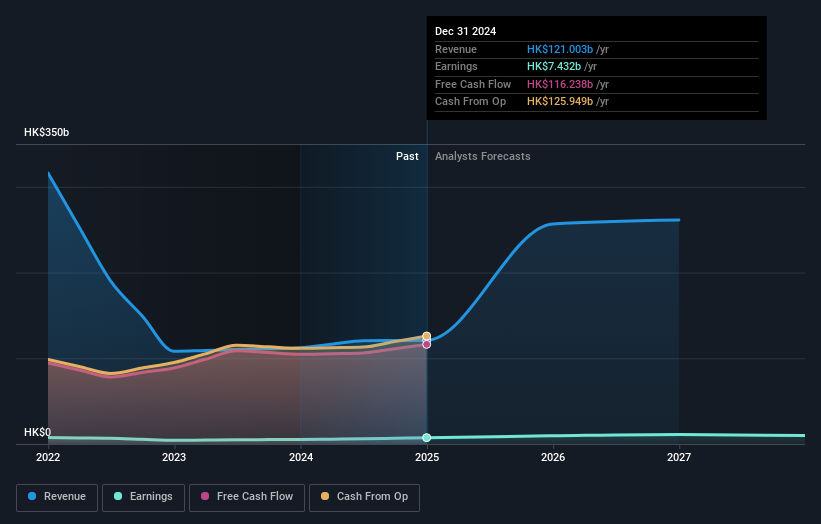This screenshot has width=821, height=524.
Task: Click the Earnings row label in tooltip
Action: pyautogui.click(x=456, y=66)
